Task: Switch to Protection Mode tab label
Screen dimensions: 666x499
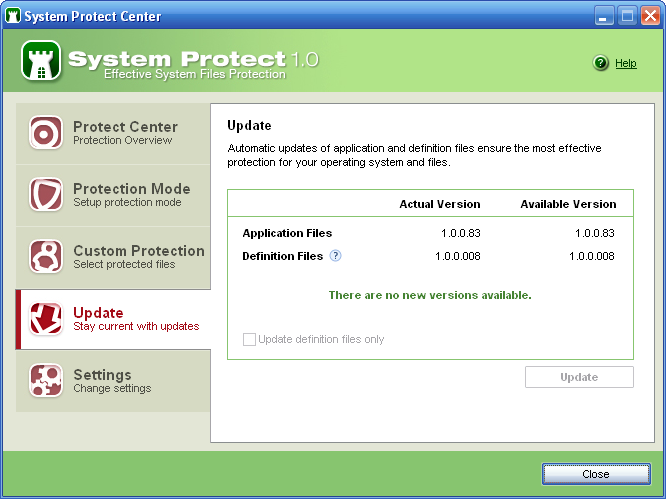Action: 132,189
